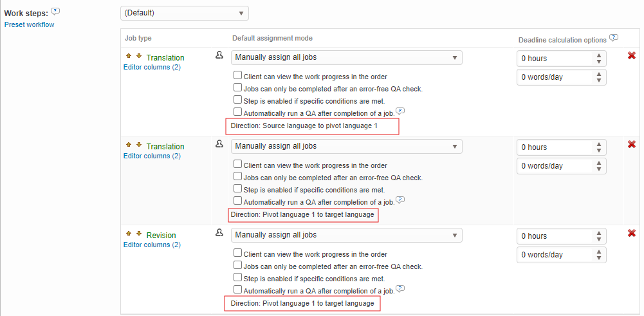Open Editor columns for the Revision step
The width and height of the screenshot is (644, 316).
tap(152, 245)
